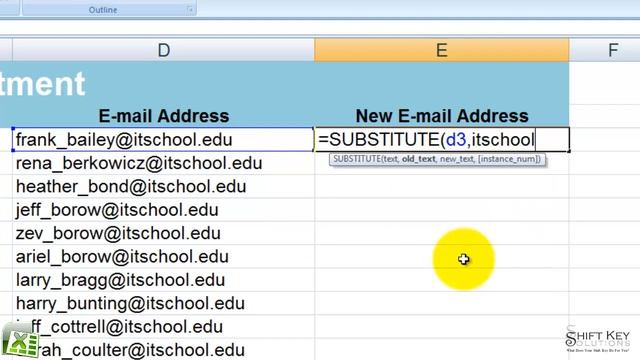Image resolution: width=640 pixels, height=360 pixels.
Task: Select cell ariel_borow@itschool.edu
Action: pos(163,256)
